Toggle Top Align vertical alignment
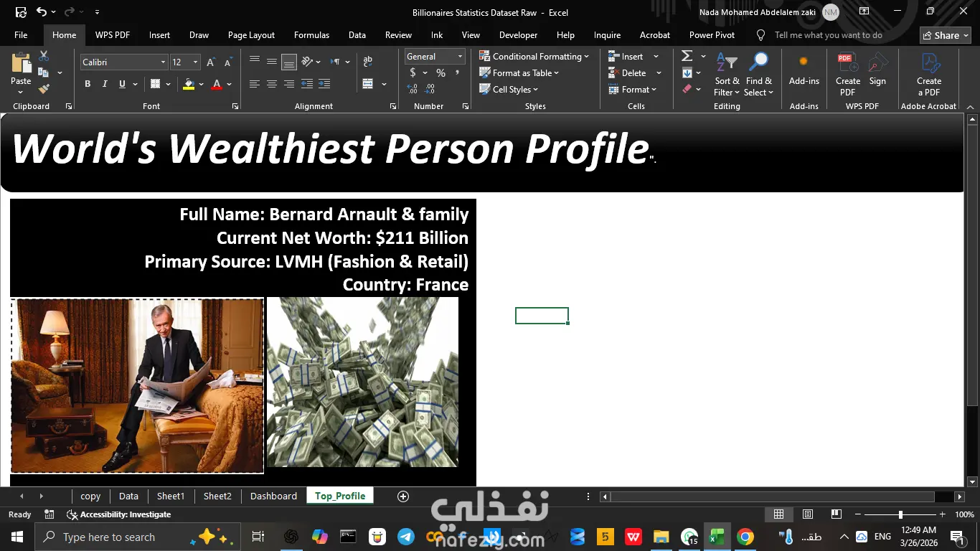Screen dimensions: 980x551 (255, 62)
